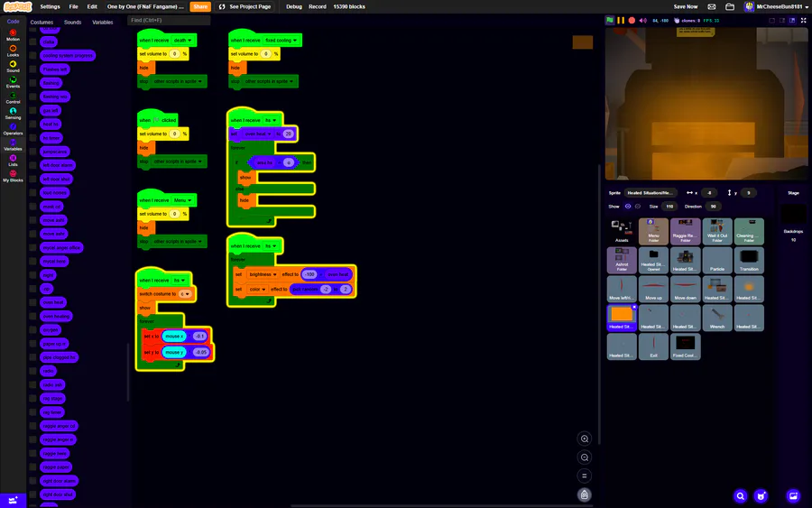The image size is (812, 508).
Task: Open 'color' effect dropdown
Action: click(x=257, y=290)
